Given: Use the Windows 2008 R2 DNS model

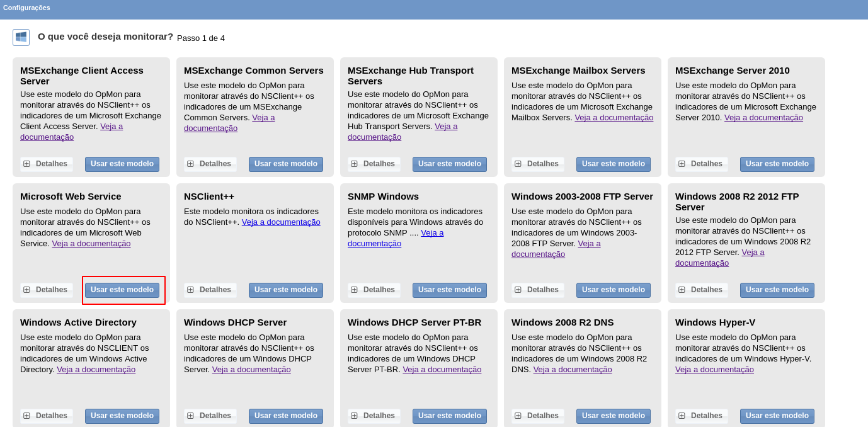Looking at the screenshot, I should (614, 416).
